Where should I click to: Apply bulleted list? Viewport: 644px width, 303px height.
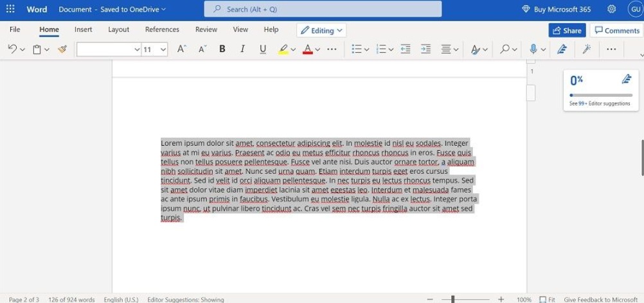pos(357,49)
